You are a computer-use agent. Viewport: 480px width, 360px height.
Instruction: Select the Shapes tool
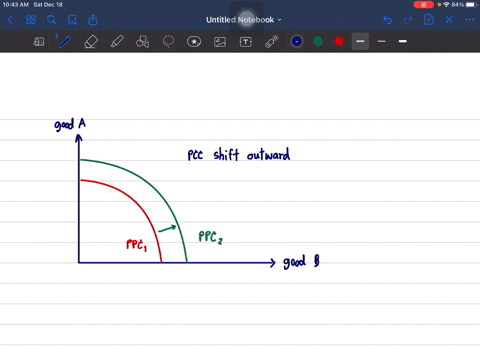click(x=143, y=42)
